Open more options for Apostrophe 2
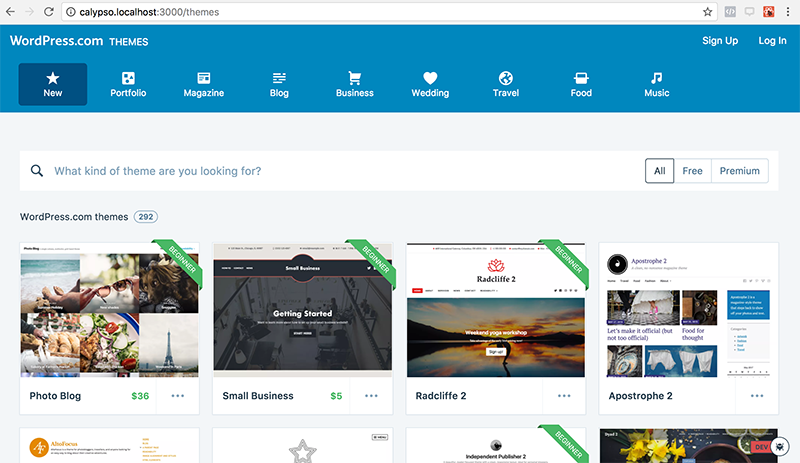The height and width of the screenshot is (463, 800). tap(757, 396)
